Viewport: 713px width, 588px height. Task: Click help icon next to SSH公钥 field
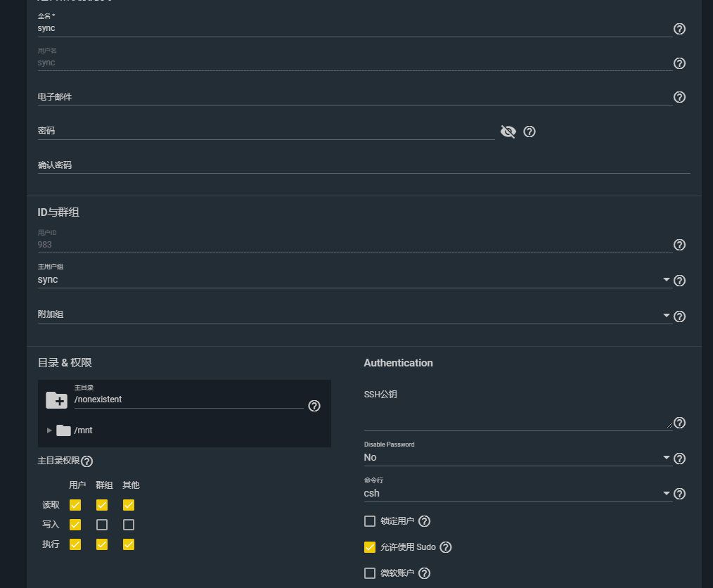pos(679,423)
